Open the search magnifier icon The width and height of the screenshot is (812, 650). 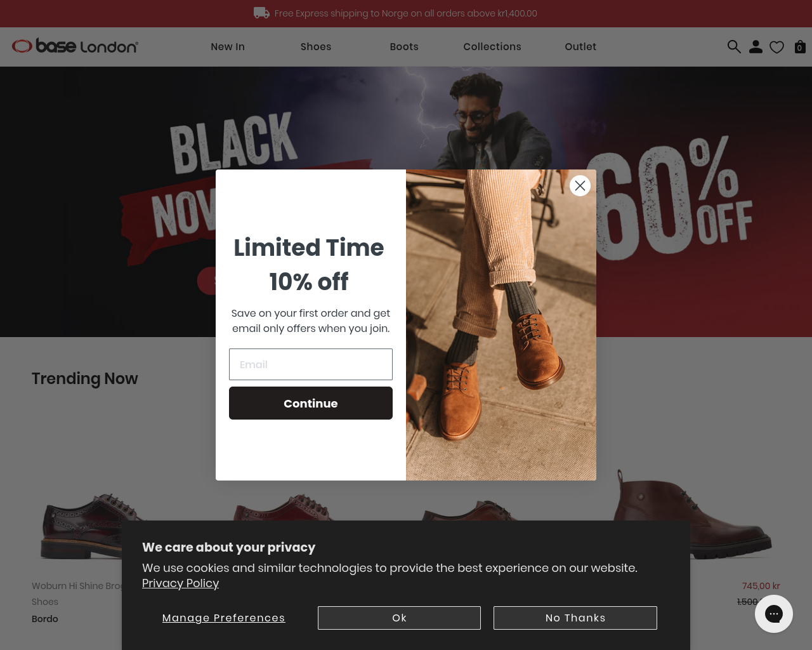point(734,47)
